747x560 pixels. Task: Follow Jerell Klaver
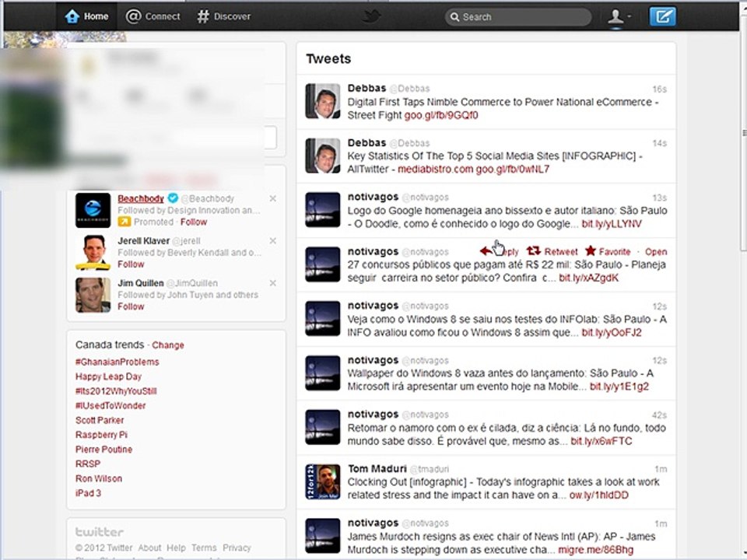click(x=131, y=264)
